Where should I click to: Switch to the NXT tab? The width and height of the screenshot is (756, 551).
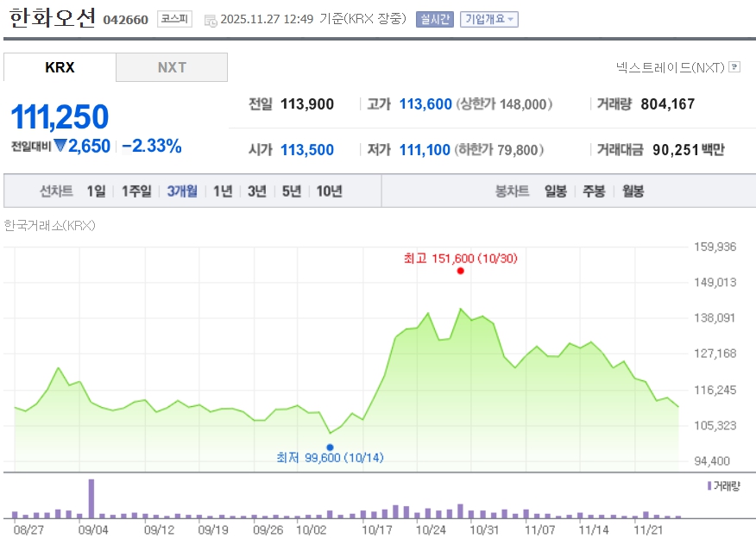click(x=172, y=67)
